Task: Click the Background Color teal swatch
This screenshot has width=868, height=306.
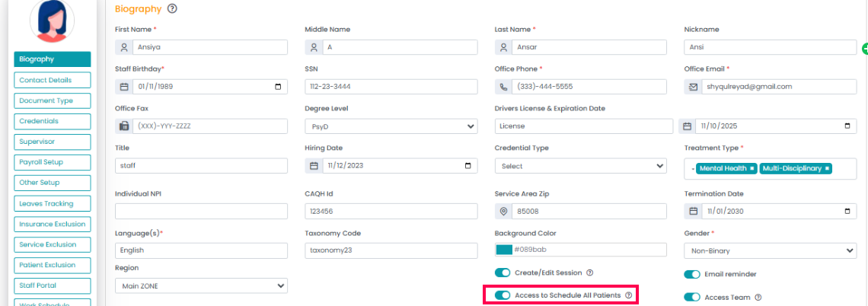Action: coord(504,250)
